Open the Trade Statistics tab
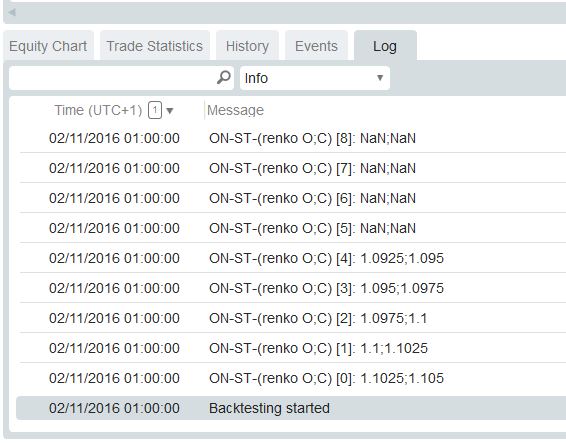The width and height of the screenshot is (566, 443). pos(155,46)
